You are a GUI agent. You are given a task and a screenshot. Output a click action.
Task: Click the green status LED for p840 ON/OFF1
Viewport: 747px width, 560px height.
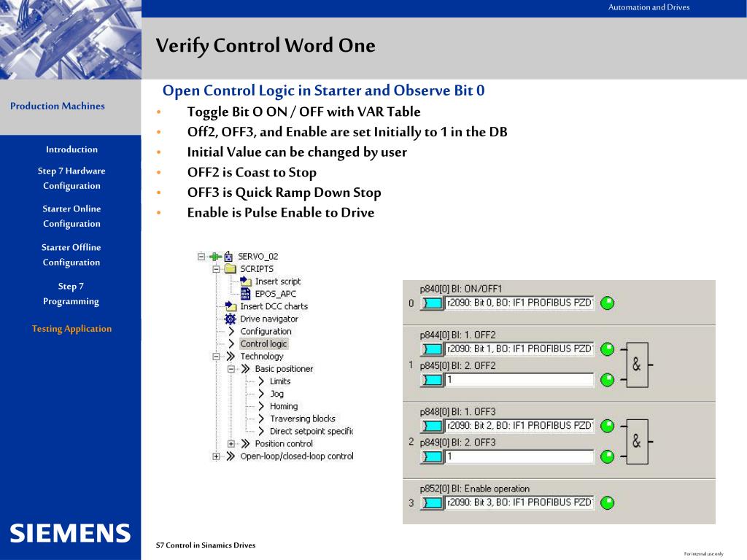pyautogui.click(x=608, y=303)
